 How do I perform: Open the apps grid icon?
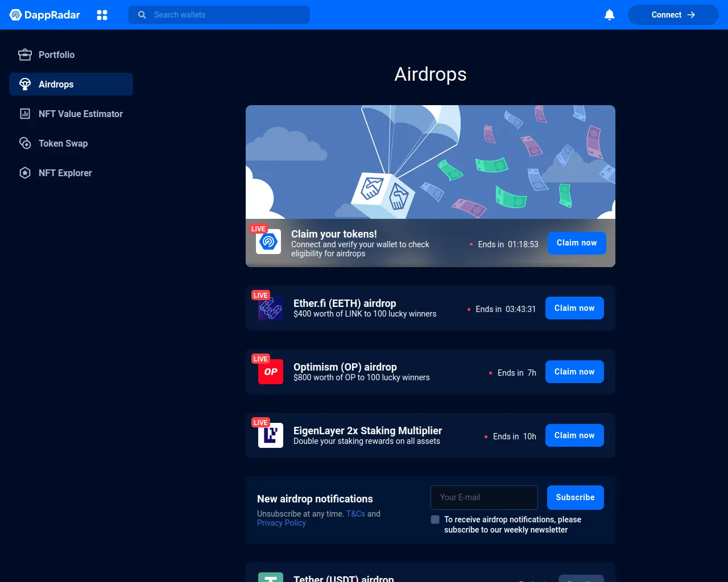coord(102,15)
